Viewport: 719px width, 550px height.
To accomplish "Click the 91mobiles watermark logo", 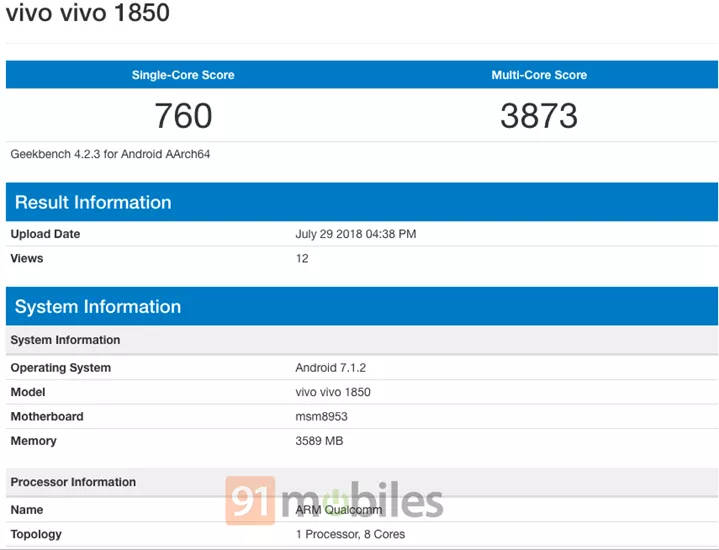I will (333, 501).
